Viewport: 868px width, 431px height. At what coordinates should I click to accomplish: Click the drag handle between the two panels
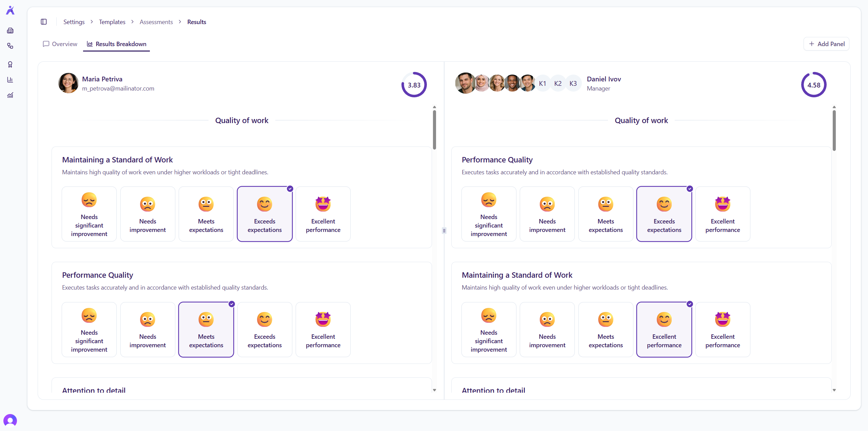click(444, 231)
